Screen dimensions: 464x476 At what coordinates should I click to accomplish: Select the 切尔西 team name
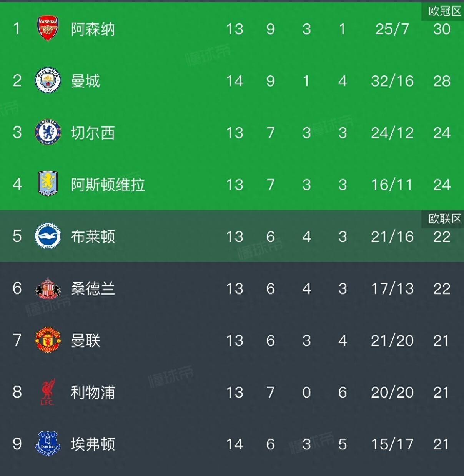click(93, 133)
